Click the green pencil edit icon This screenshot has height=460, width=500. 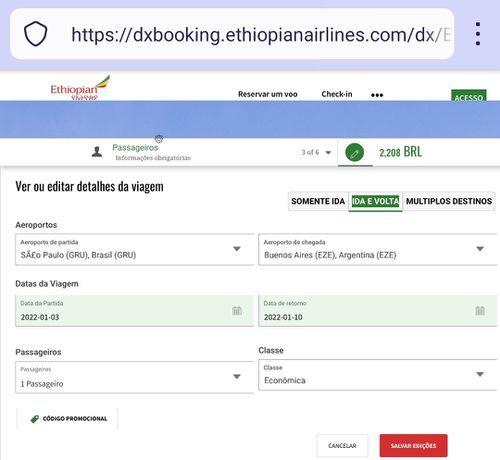tap(355, 153)
